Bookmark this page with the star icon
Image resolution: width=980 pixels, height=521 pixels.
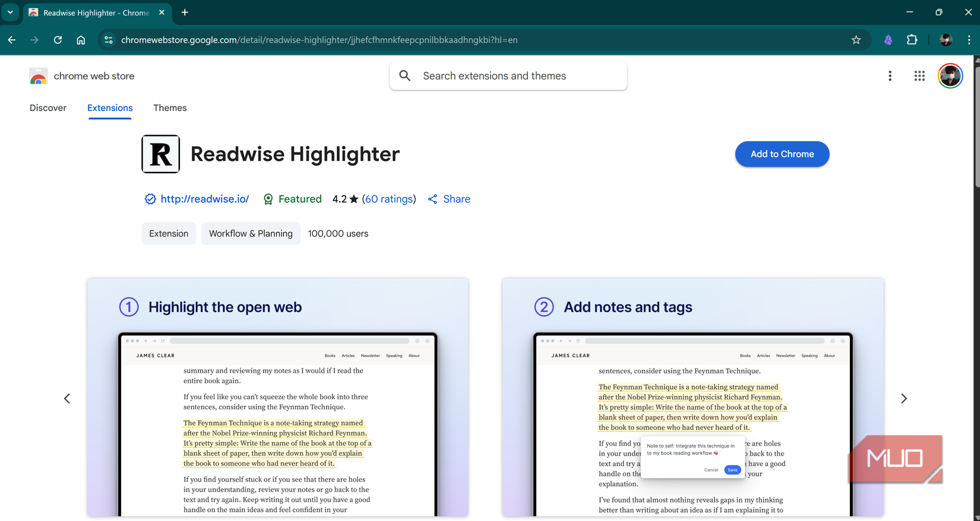pos(856,40)
